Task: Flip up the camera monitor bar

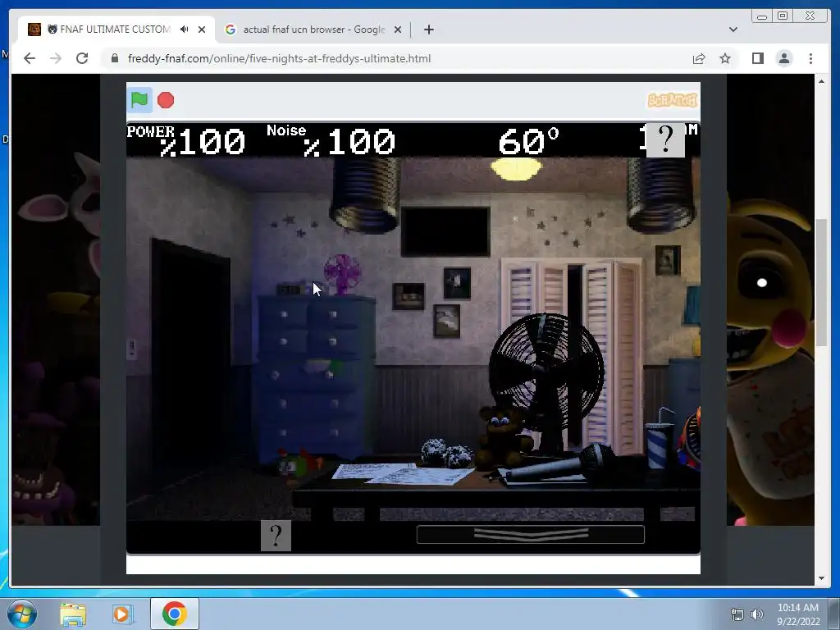Action: pos(531,534)
